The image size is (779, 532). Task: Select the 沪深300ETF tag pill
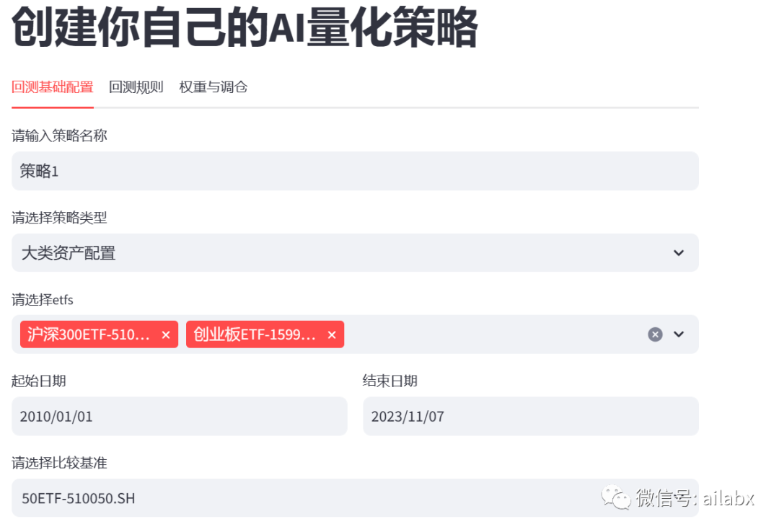click(x=90, y=334)
